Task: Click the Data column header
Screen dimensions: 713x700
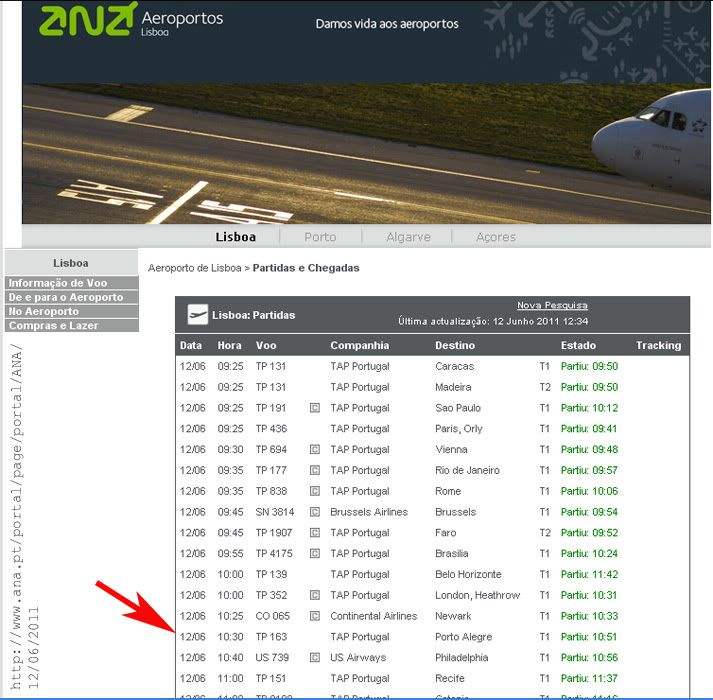Action: pos(191,345)
